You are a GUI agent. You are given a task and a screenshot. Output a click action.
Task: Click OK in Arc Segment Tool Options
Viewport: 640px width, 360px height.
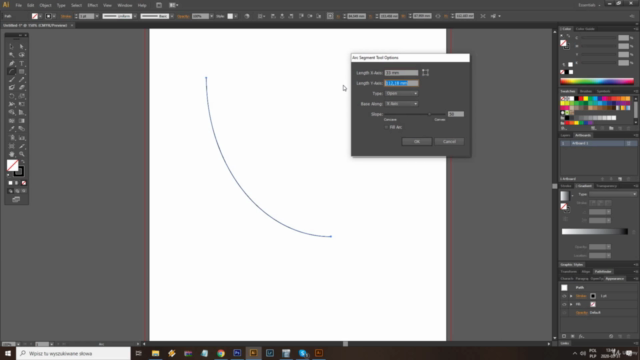point(417,142)
